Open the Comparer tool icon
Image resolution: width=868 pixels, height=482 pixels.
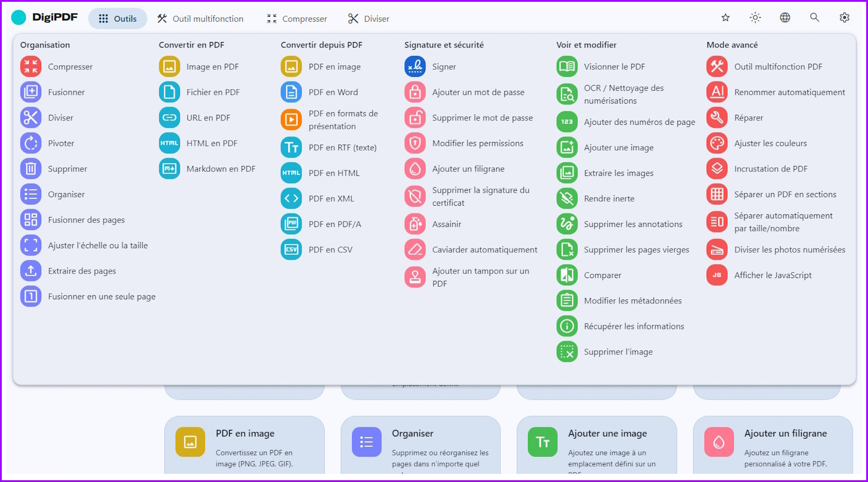[x=567, y=275]
